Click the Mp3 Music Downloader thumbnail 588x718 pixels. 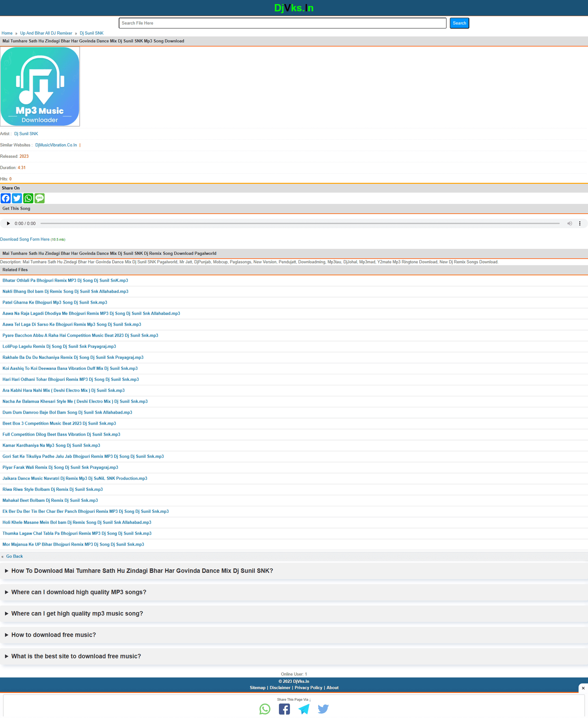40,86
